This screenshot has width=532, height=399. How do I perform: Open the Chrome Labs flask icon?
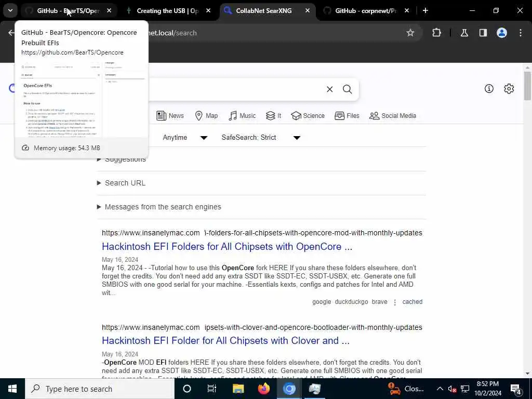(x=464, y=33)
